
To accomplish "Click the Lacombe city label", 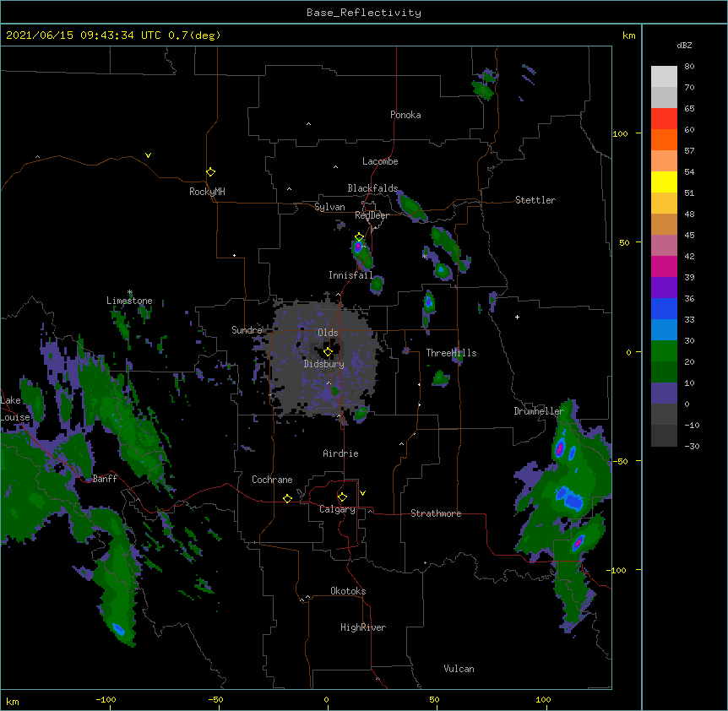I will [380, 161].
